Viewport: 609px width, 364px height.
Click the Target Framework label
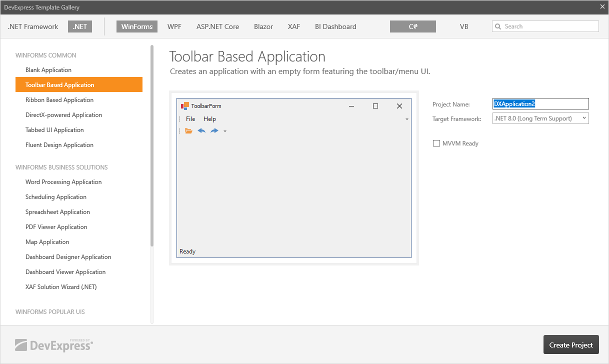coord(457,119)
